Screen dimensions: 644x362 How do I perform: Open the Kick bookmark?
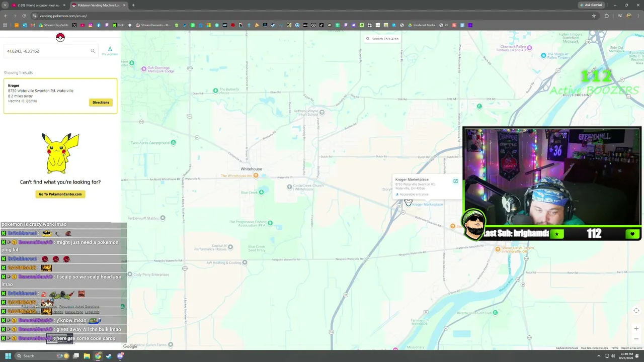pos(118,25)
